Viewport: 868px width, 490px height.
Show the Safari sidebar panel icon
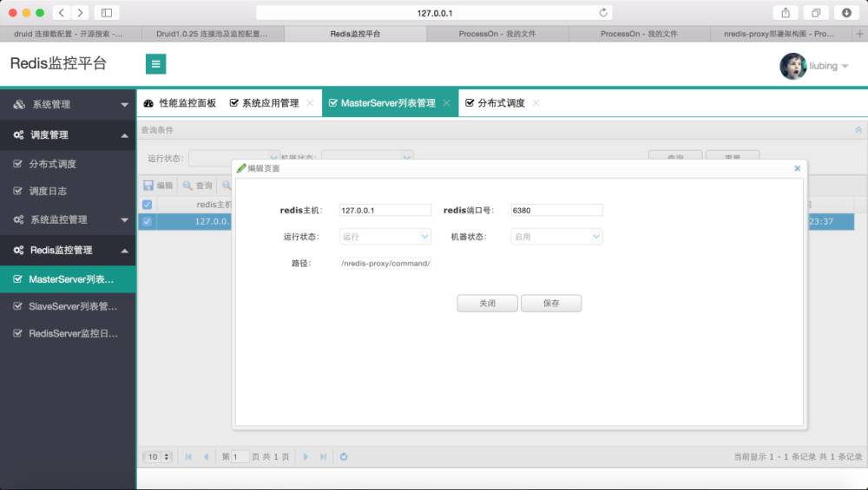(107, 13)
